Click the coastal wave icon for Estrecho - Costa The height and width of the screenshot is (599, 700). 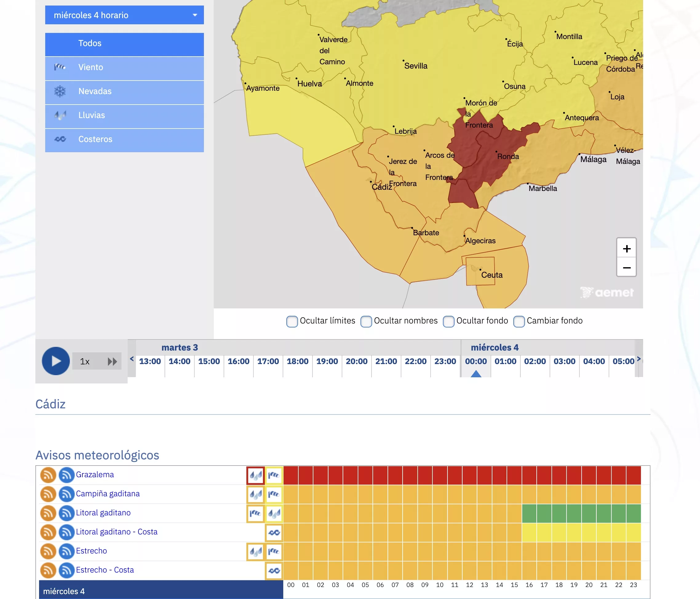pos(274,571)
